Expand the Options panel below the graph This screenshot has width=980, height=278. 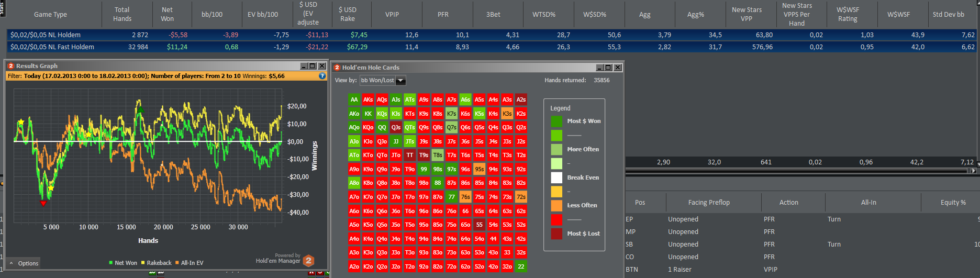click(x=24, y=263)
